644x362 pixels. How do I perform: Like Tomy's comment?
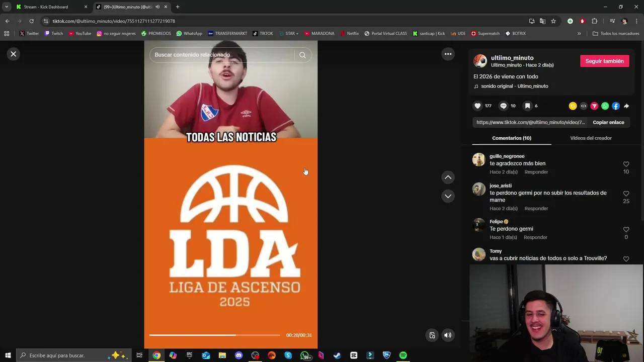pos(626,259)
